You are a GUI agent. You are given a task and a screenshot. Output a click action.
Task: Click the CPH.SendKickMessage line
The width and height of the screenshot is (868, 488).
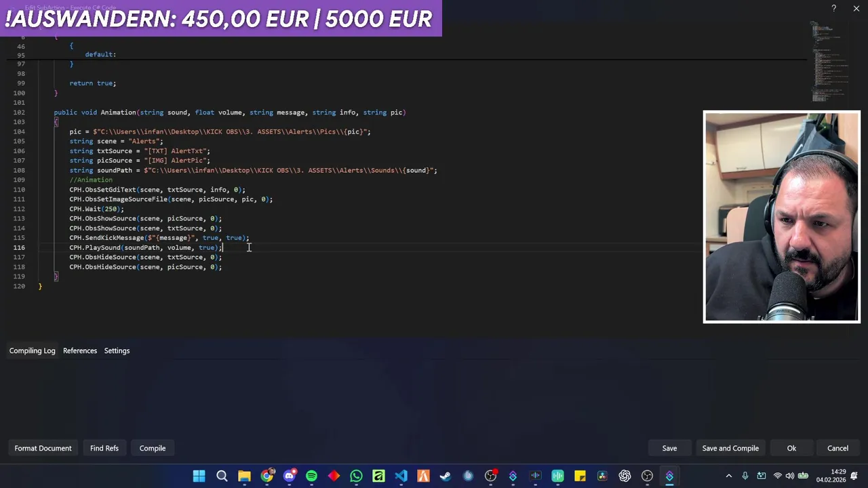click(x=159, y=238)
